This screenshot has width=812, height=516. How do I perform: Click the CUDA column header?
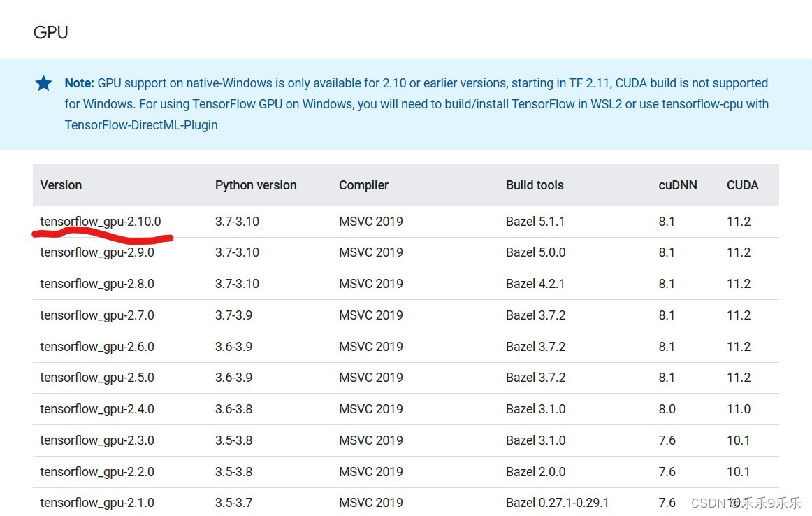click(743, 185)
